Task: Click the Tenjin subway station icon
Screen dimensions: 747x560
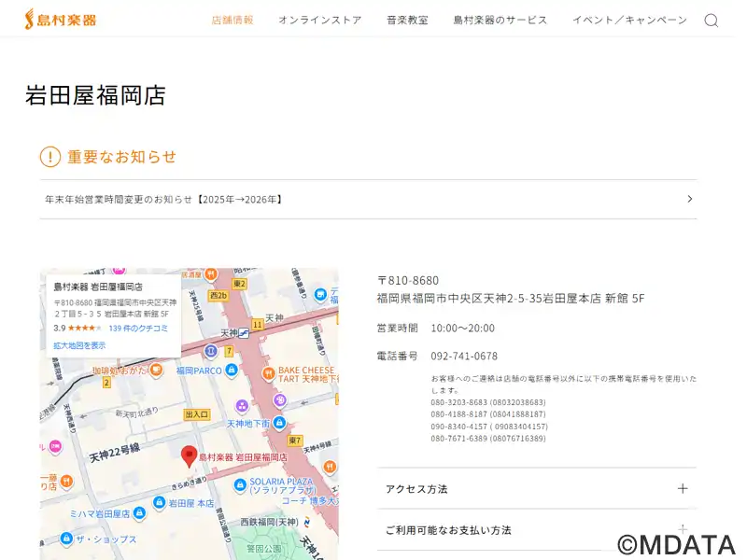Action: [244, 332]
